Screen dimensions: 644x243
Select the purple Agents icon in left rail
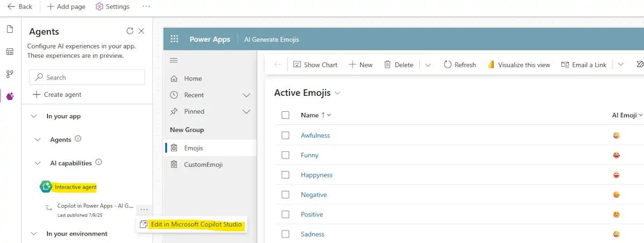[x=10, y=96]
